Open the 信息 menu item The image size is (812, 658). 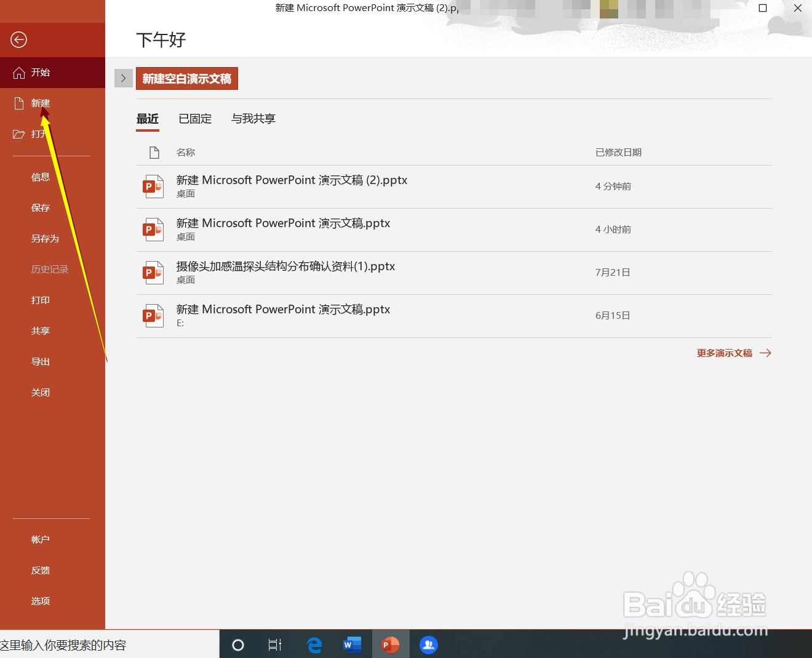pos(41,177)
